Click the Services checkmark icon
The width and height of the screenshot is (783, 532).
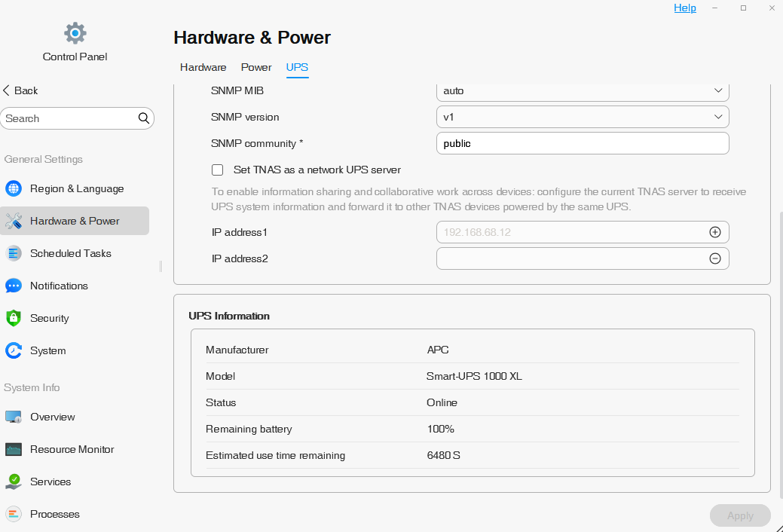pos(14,482)
